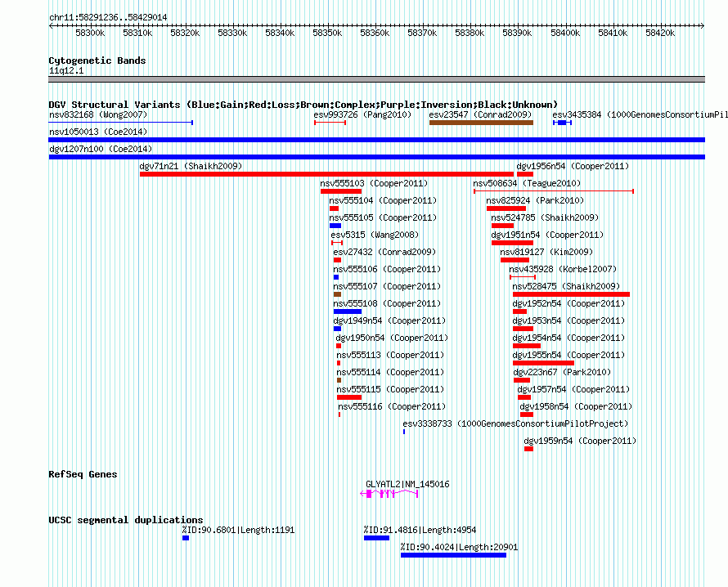
Task: Click the Cytogenetic Bands track title
Action: 97,60
